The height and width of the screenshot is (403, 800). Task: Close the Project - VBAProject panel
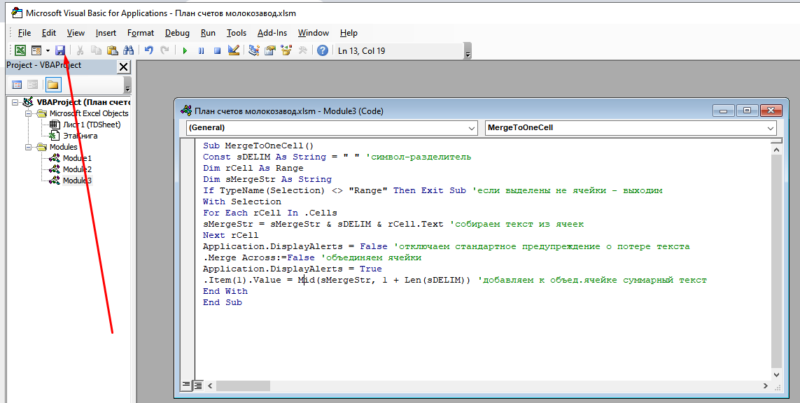pyautogui.click(x=123, y=67)
